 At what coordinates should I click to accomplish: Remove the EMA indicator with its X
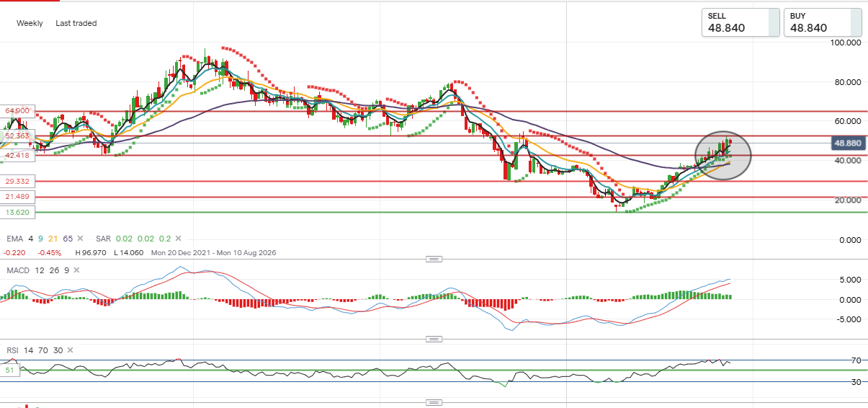[80, 238]
